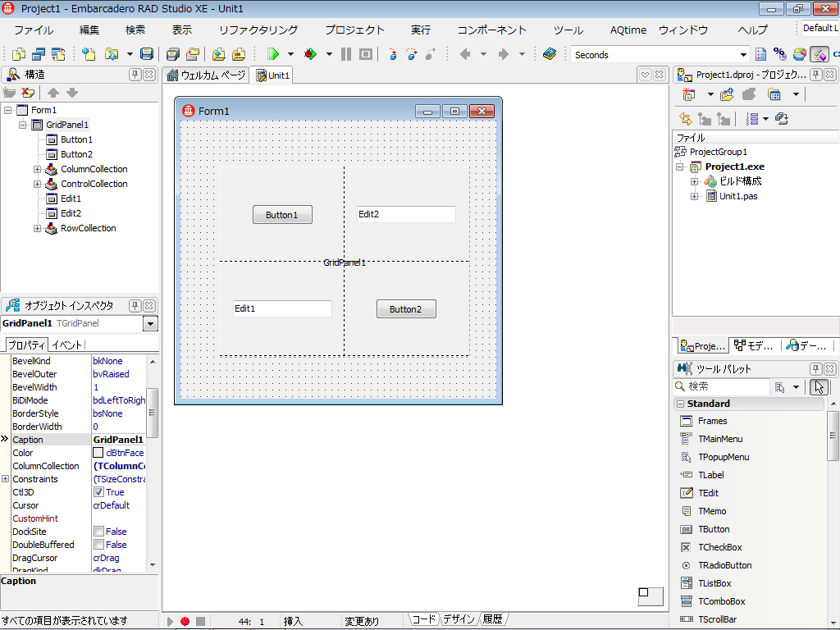Click the AQtime checklist document icon
This screenshot has height=630, width=840.
(760, 54)
